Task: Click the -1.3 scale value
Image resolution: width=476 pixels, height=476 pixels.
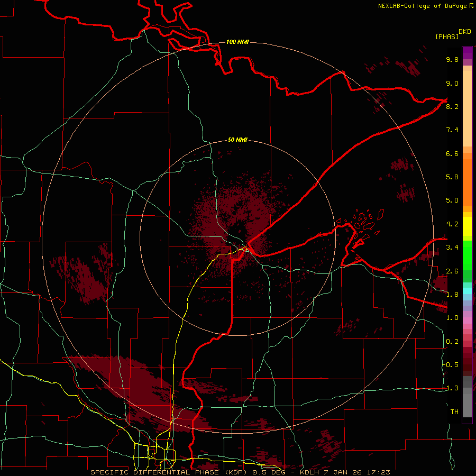Action: 451,388
